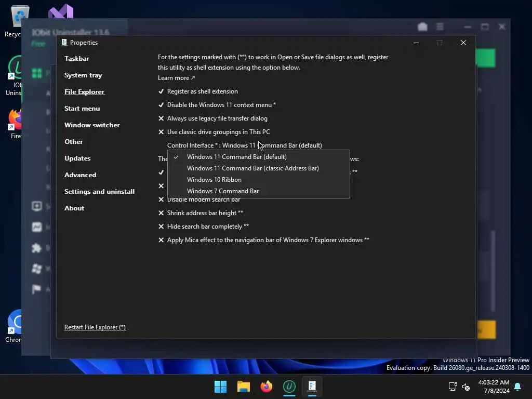Open the Window switcher section

tap(92, 125)
